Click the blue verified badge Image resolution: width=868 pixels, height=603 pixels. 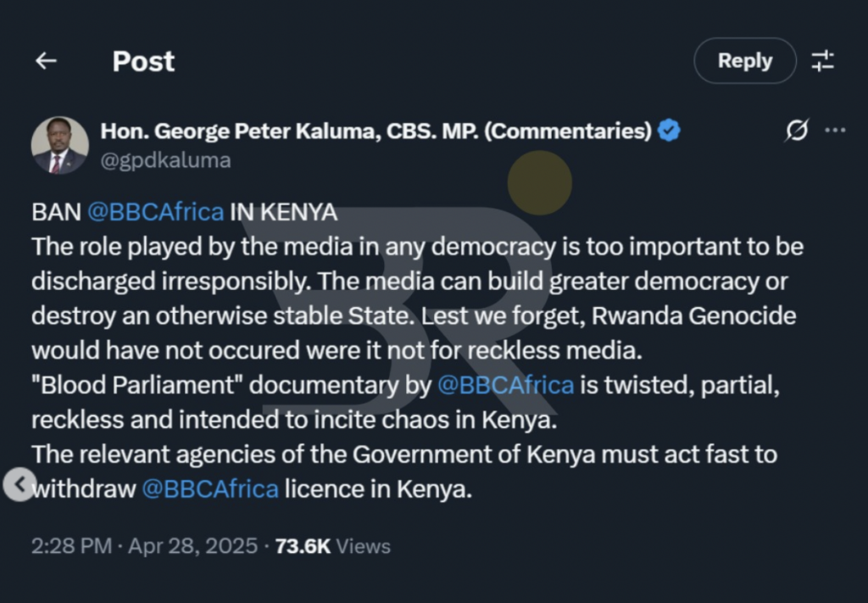coord(670,131)
